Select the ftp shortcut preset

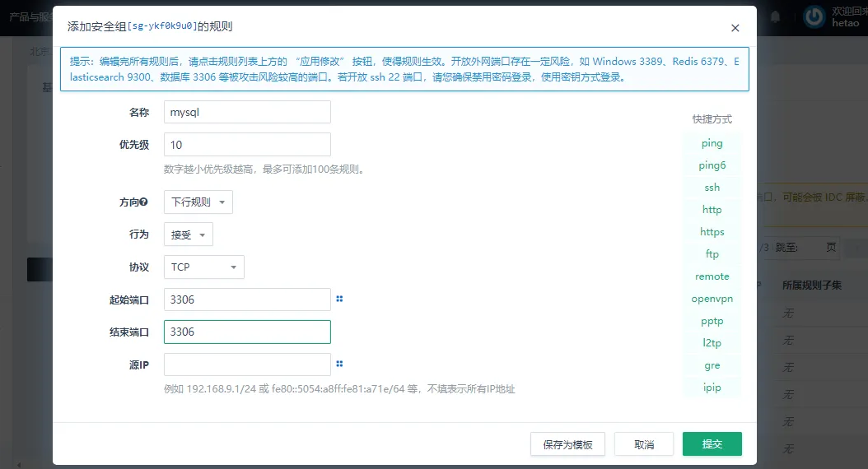712,254
